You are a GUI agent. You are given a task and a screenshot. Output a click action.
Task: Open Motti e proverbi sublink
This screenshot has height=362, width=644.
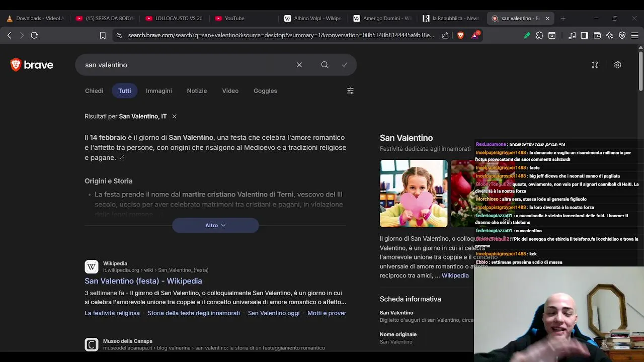coord(327,313)
